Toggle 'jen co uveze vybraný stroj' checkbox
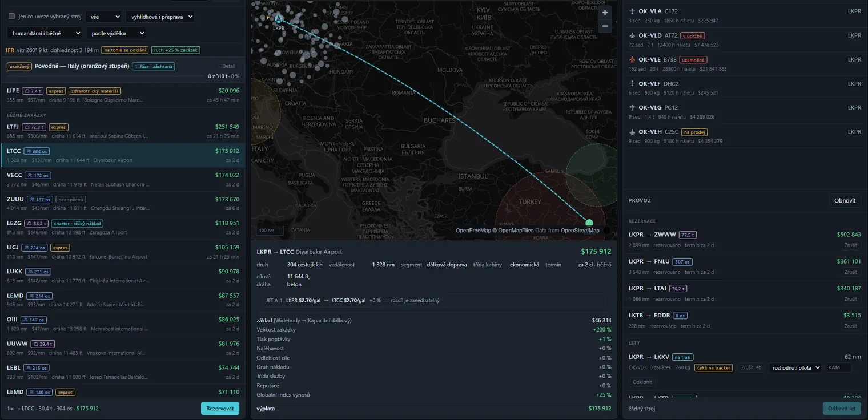Screen dimensions: 868x420 [11, 17]
